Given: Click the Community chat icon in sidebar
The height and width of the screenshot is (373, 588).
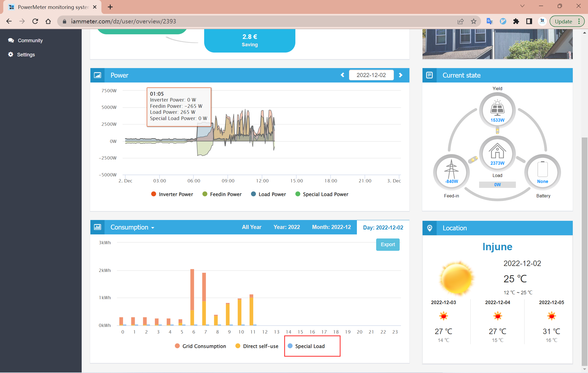Looking at the screenshot, I should tap(11, 40).
